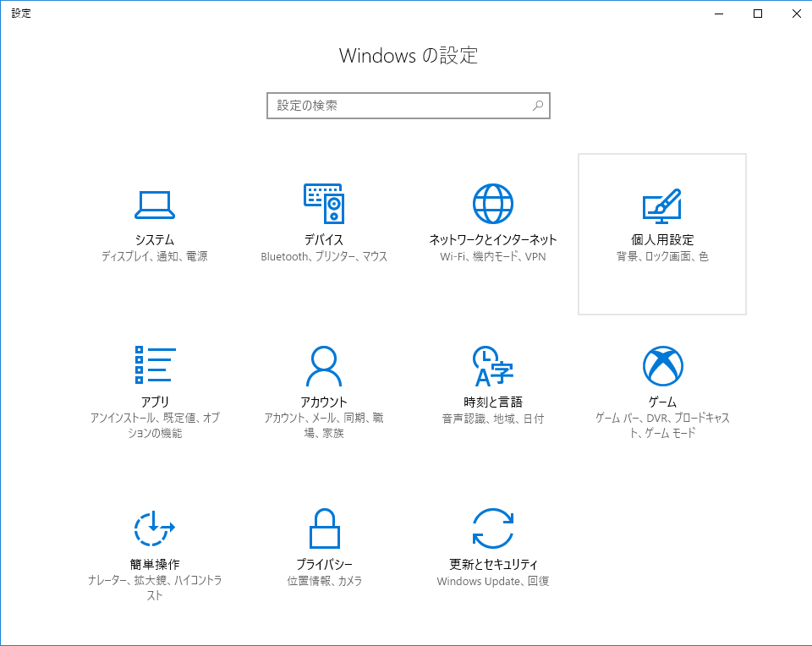The image size is (812, 646).
Task: Click the 設定の検索 search field
Action: click(x=408, y=106)
